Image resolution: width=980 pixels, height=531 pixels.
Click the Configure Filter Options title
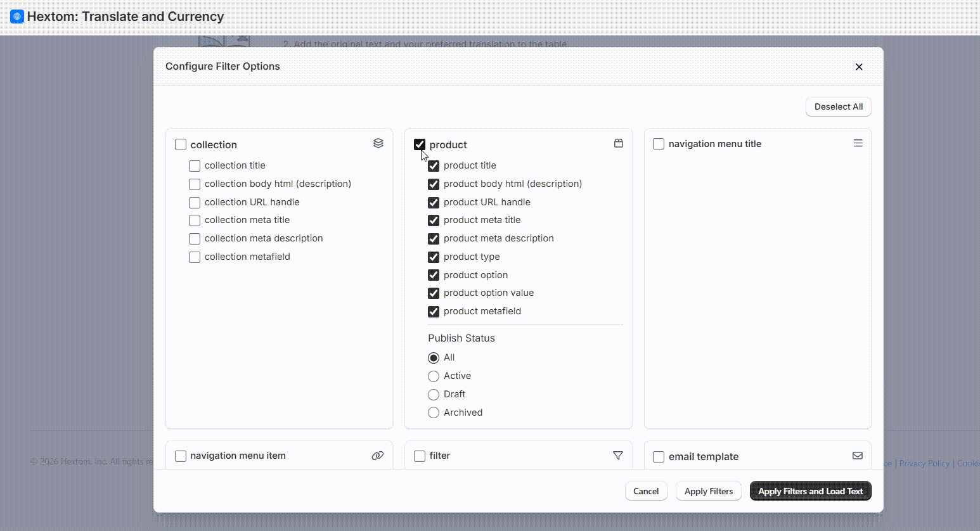coord(222,67)
